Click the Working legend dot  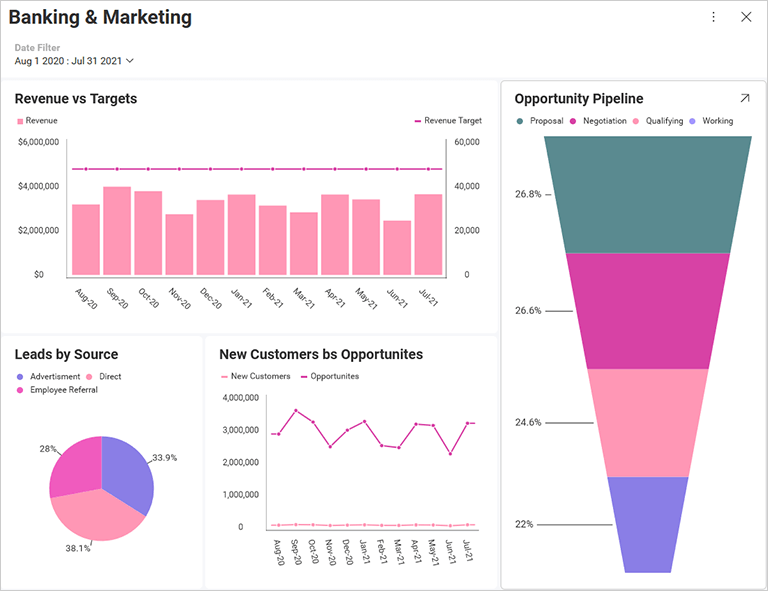coord(692,121)
